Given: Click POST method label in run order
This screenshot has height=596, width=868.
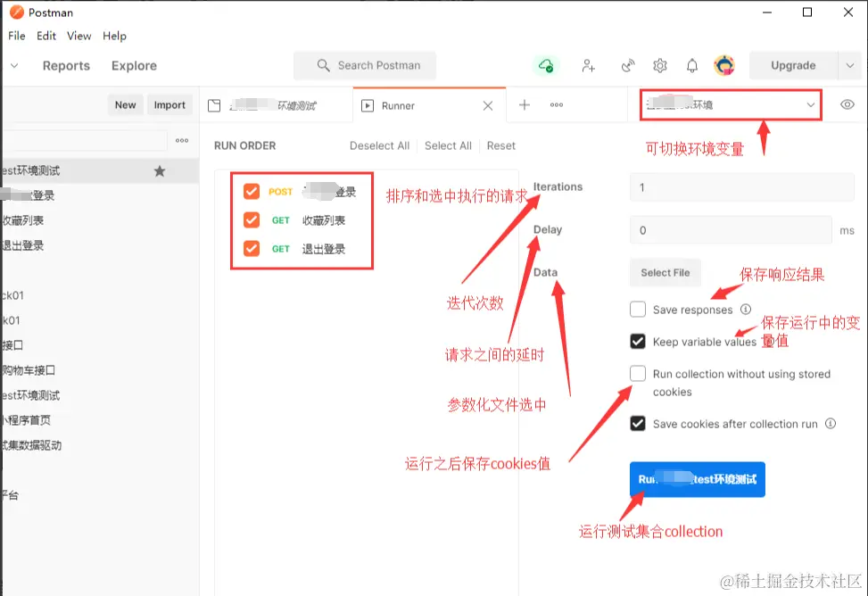Looking at the screenshot, I should (280, 192).
